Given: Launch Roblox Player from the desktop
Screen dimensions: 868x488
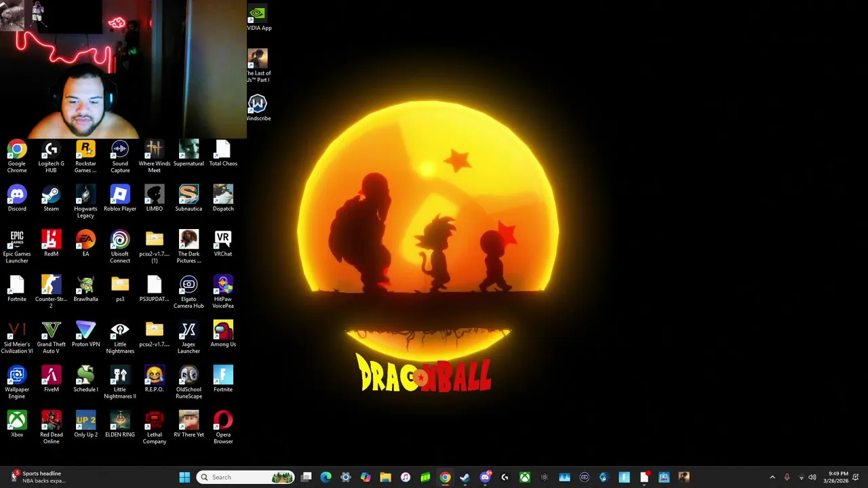Looking at the screenshot, I should (120, 199).
